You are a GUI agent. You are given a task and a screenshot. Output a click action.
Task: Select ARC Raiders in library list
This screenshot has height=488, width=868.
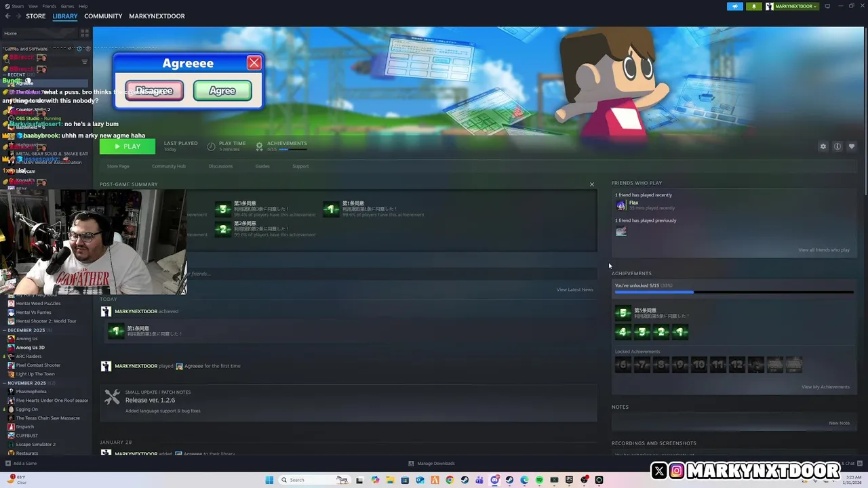coord(28,357)
